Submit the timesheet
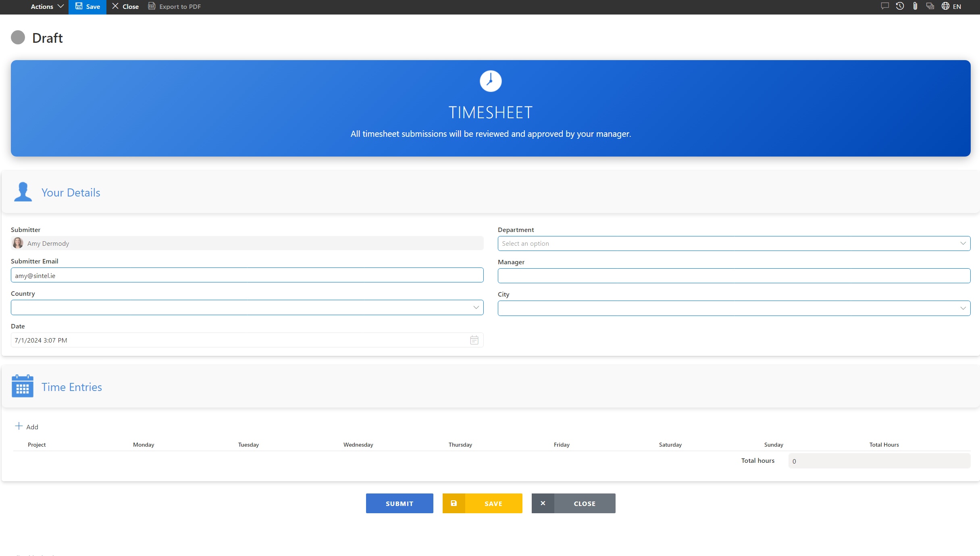Viewport: 980px width, 556px height. click(x=399, y=503)
